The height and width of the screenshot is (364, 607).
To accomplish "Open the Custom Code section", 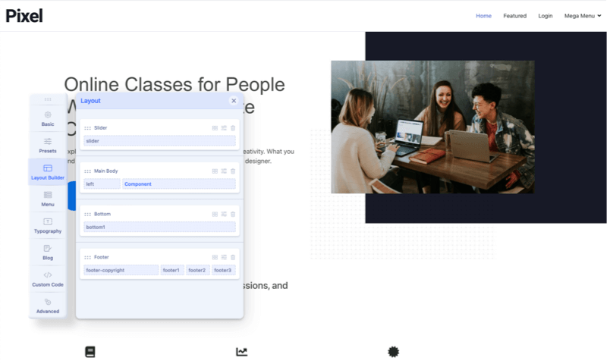I will coord(48,279).
